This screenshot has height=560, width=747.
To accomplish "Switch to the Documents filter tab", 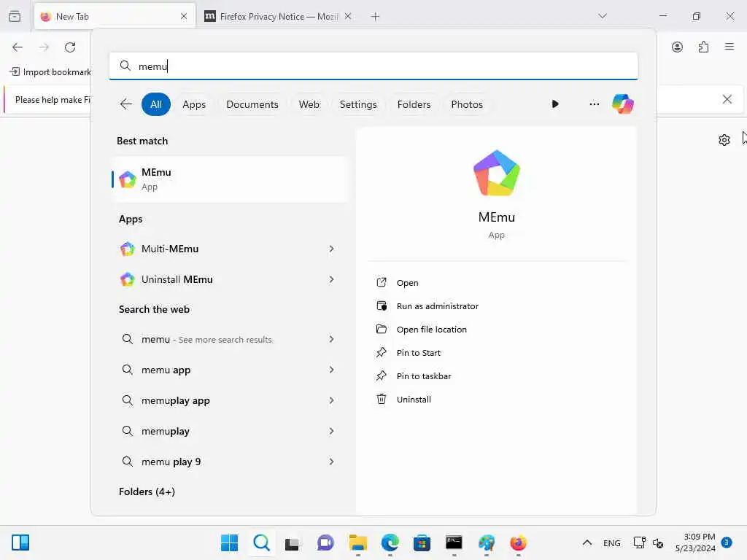I will pos(252,104).
